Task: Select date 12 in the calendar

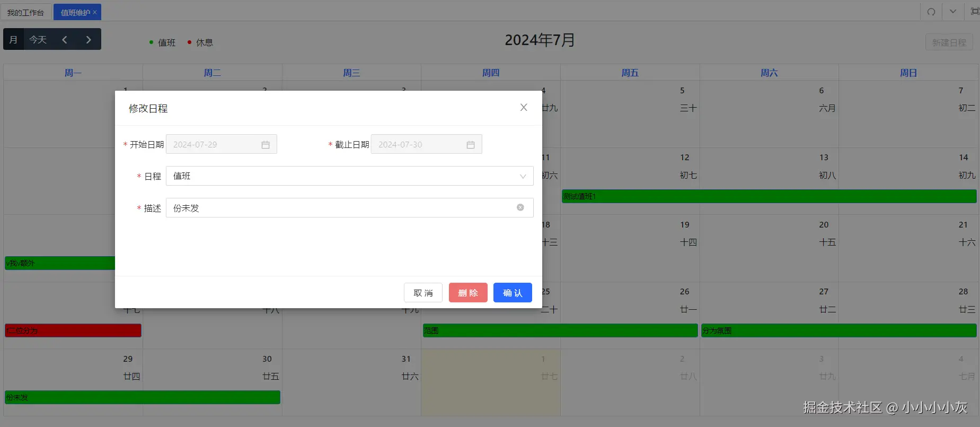Action: point(685,158)
